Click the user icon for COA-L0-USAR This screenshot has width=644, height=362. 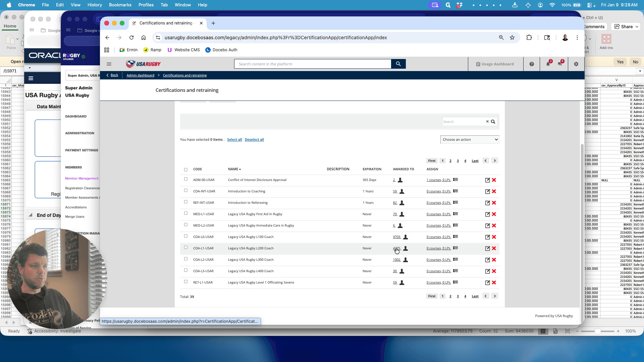pos(406,237)
